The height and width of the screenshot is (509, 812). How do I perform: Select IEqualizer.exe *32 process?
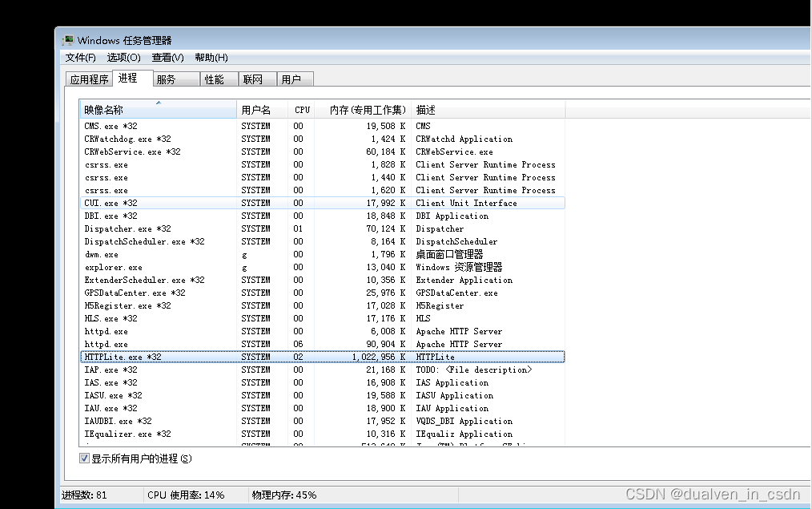(x=322, y=434)
